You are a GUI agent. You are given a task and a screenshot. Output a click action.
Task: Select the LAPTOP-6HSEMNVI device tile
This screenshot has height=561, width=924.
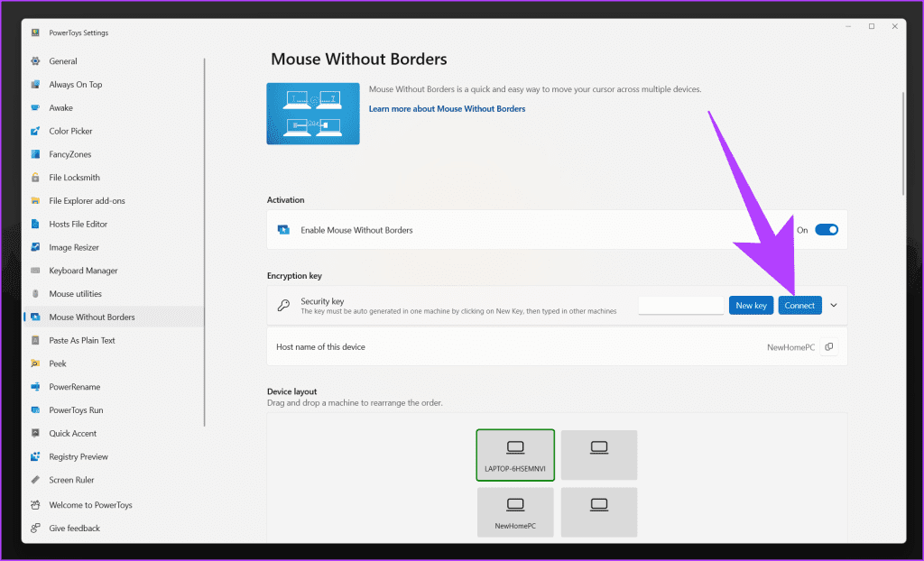point(515,455)
